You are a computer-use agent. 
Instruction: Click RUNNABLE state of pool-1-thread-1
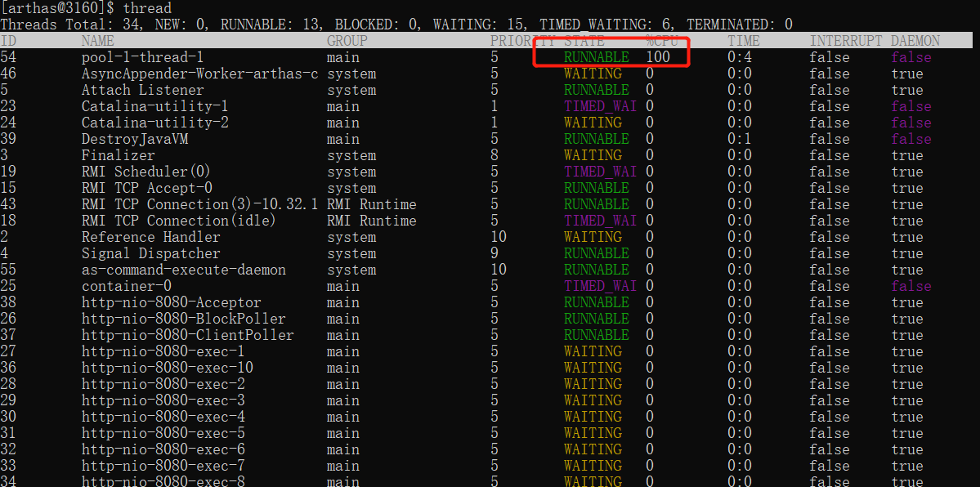(596, 57)
